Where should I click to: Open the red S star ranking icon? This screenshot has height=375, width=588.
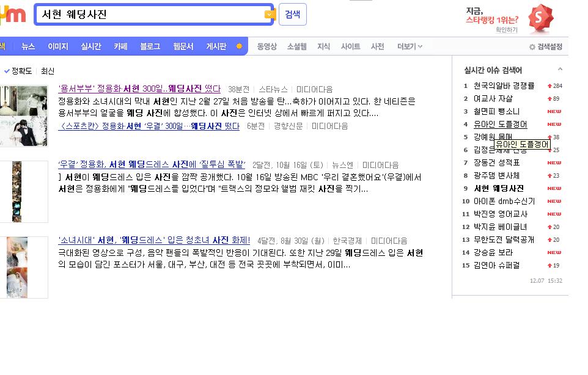[x=540, y=18]
